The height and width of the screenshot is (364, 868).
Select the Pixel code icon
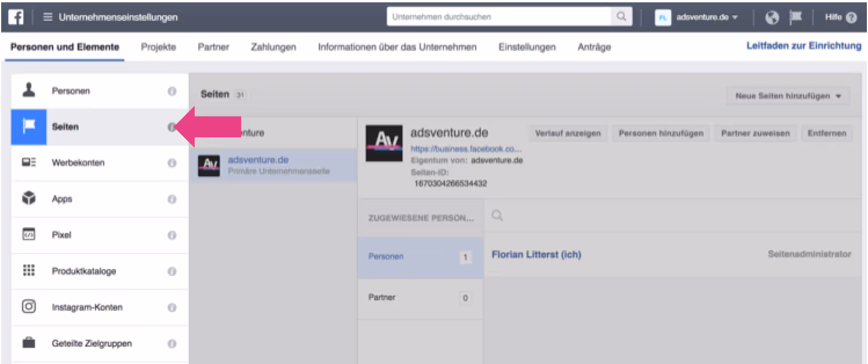pos(29,235)
